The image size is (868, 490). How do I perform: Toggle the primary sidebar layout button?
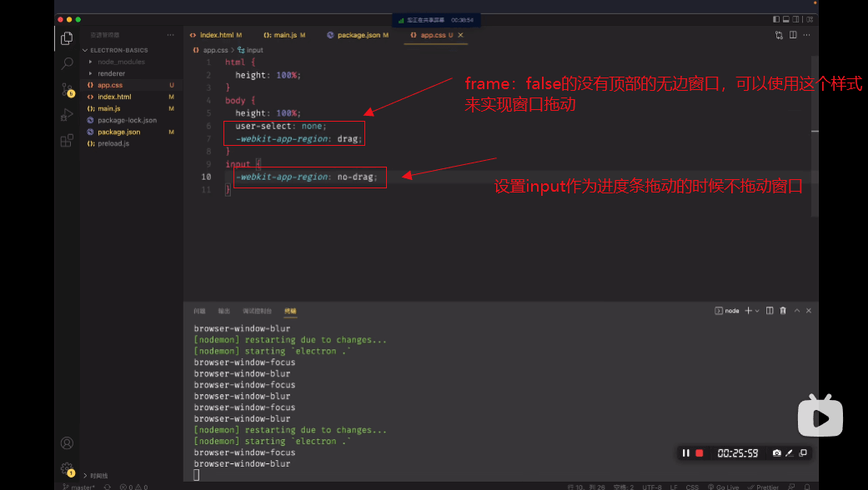[x=776, y=19]
